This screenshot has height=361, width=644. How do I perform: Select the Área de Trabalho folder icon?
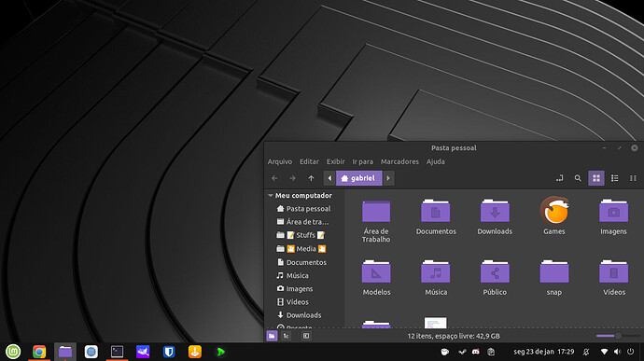(376, 212)
